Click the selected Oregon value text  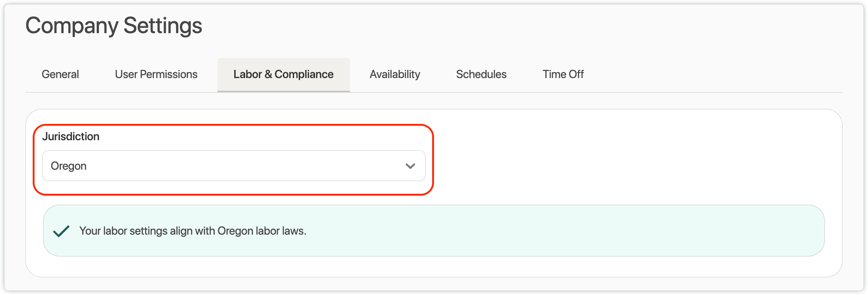69,166
